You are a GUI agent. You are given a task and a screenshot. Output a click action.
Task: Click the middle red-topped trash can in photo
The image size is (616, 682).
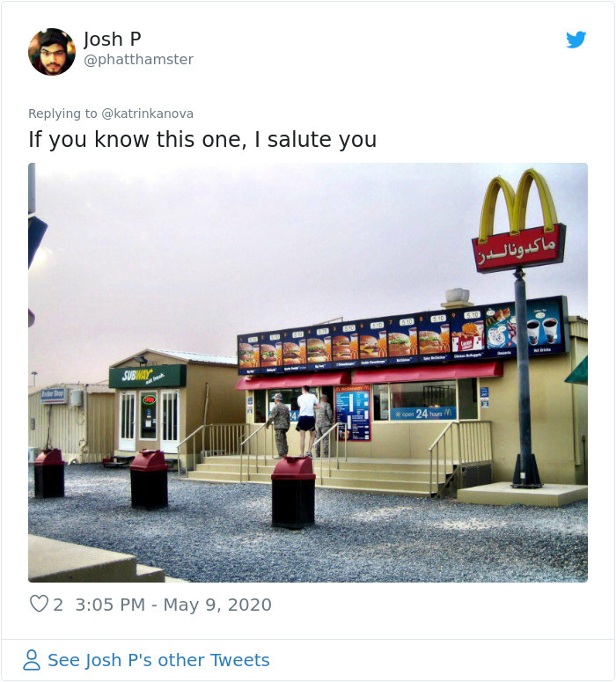pyautogui.click(x=150, y=480)
